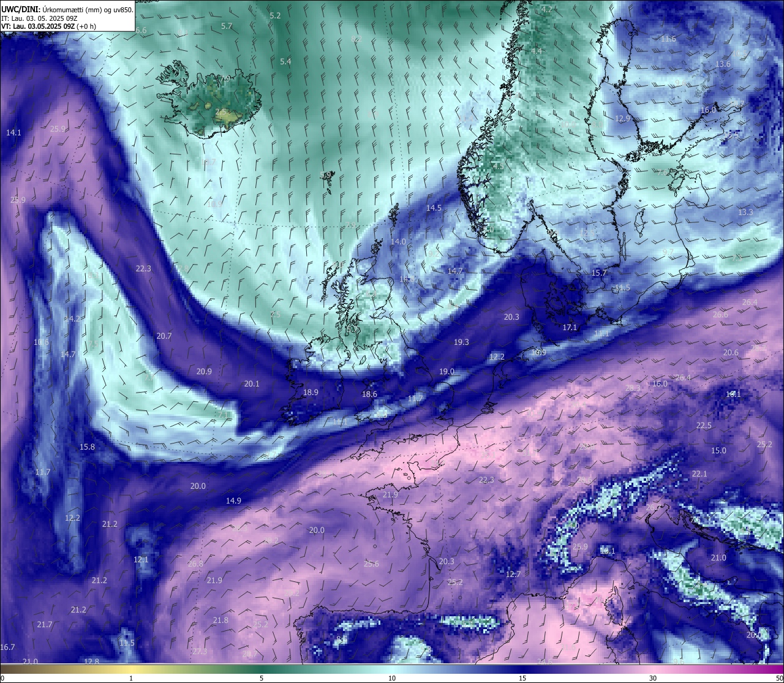Click the value label 13.3
784x683 pixels.
(745, 213)
